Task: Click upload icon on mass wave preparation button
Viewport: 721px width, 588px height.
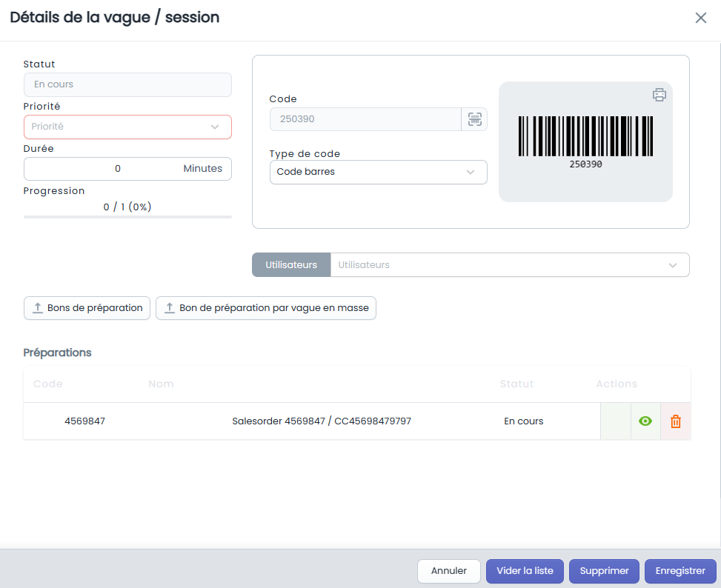Action: pos(170,308)
